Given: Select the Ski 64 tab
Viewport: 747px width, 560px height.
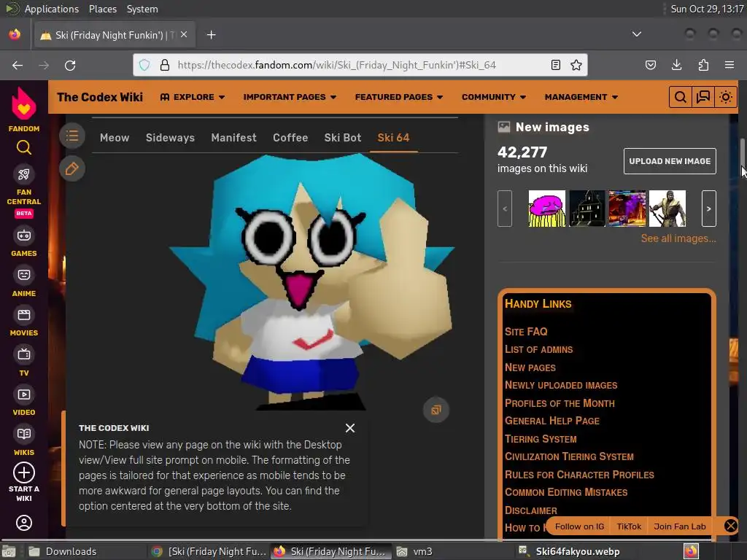Looking at the screenshot, I should [393, 138].
